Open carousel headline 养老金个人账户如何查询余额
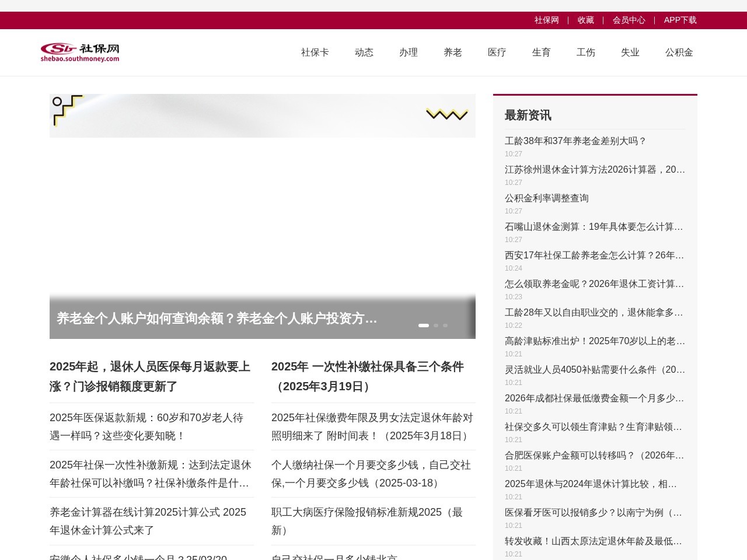 click(217, 318)
